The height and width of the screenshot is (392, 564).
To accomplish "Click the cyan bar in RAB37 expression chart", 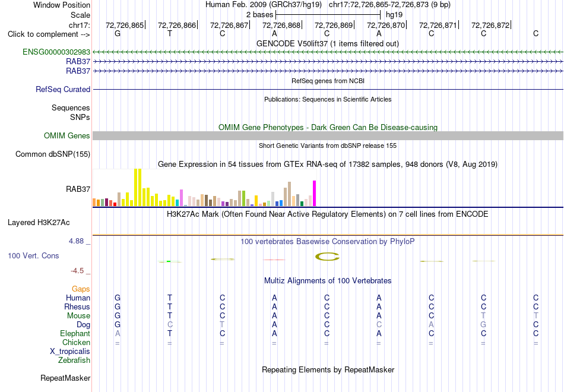I will click(177, 203).
